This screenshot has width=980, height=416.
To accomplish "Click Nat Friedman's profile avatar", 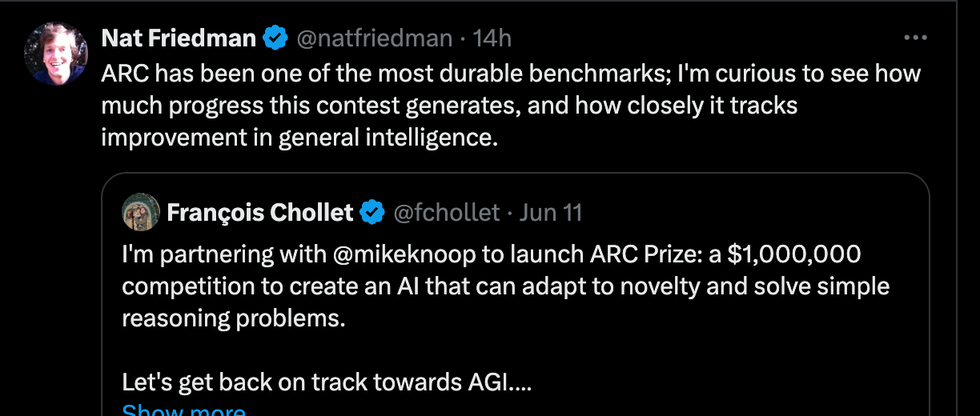I will click(56, 54).
